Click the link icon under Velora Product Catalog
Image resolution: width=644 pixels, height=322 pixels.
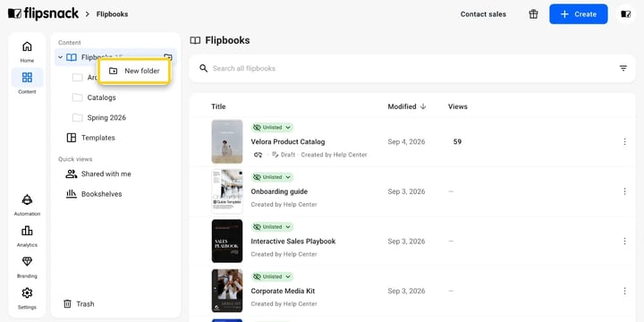click(258, 155)
